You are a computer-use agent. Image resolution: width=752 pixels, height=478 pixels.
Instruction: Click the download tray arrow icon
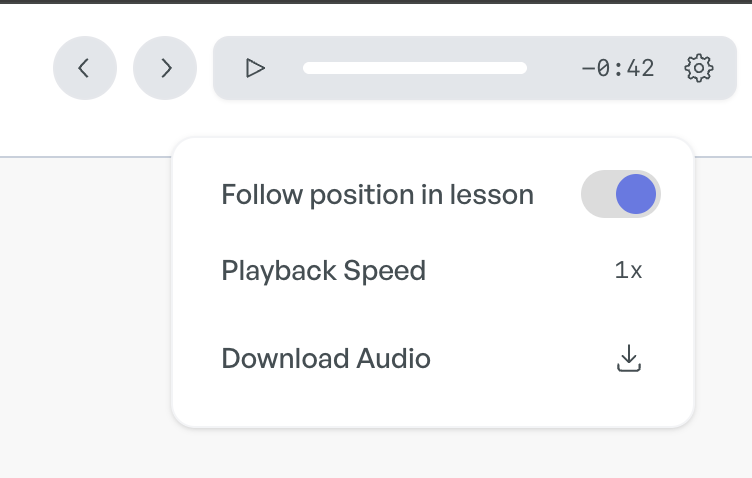point(628,358)
